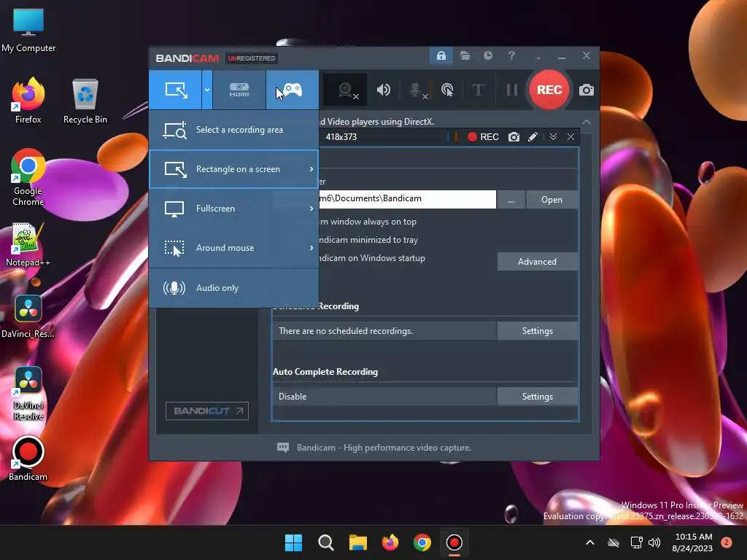The image size is (747, 560).
Task: Open the scheduled recording clock icon
Action: (488, 55)
